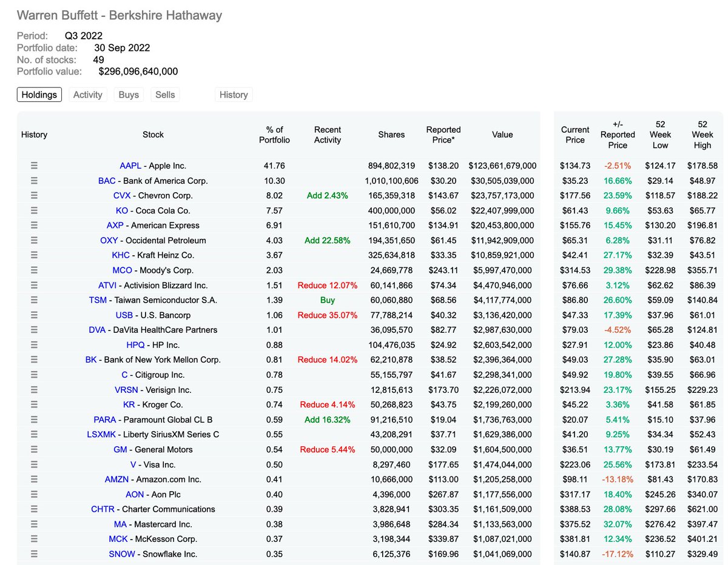
Task: Open history icon for Verisign Inc. row
Action: coord(34,390)
